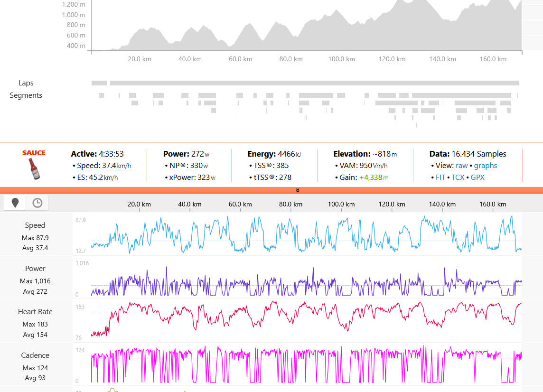
Task: Click the 100.0 km mark on stream axis
Action: pyautogui.click(x=341, y=204)
